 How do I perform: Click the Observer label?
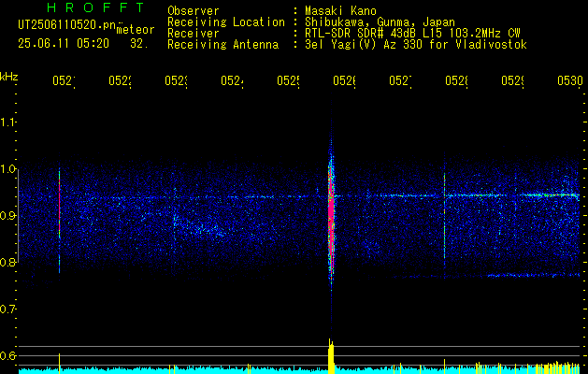[194, 11]
